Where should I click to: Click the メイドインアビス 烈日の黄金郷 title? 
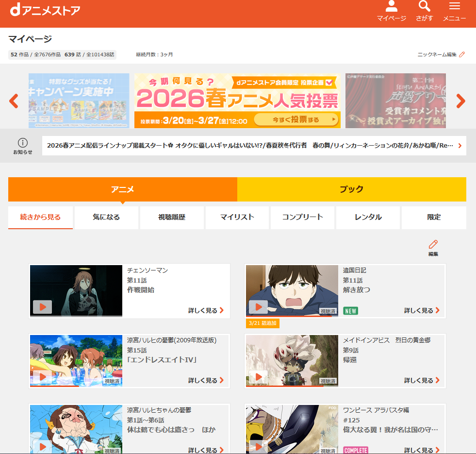(x=386, y=340)
